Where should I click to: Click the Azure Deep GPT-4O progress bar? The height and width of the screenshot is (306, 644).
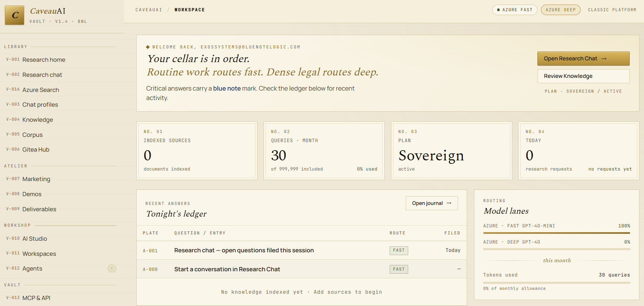[556, 249]
